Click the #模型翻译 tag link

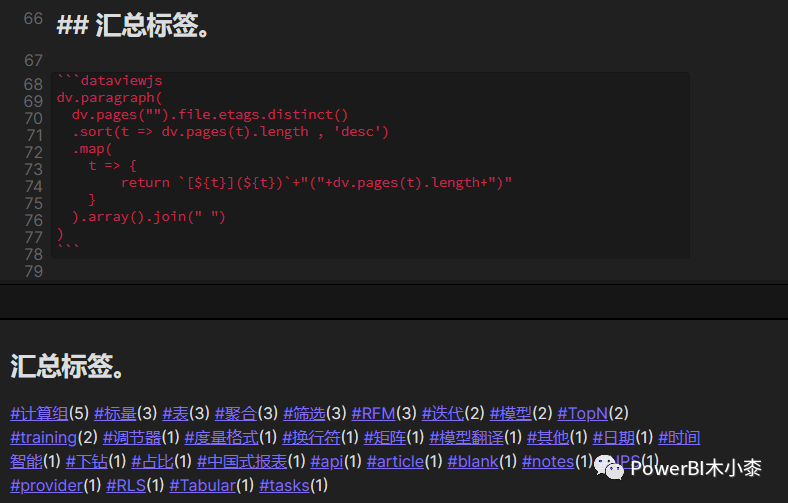(x=466, y=438)
